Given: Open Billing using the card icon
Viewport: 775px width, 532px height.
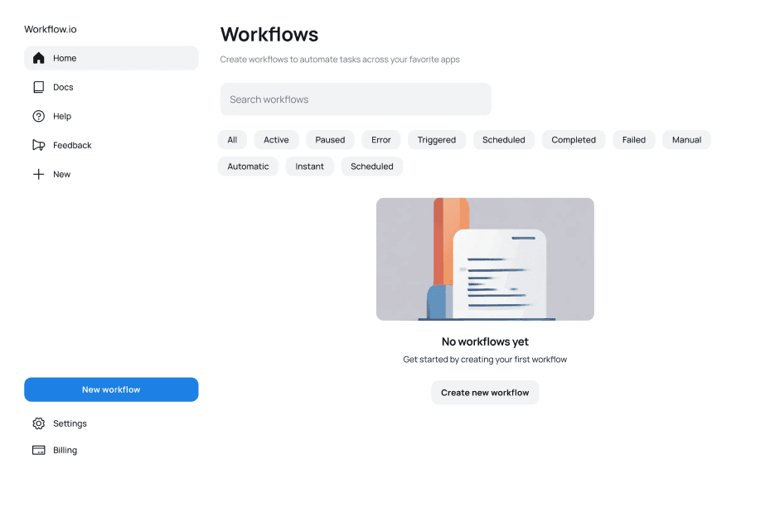Looking at the screenshot, I should pos(38,450).
